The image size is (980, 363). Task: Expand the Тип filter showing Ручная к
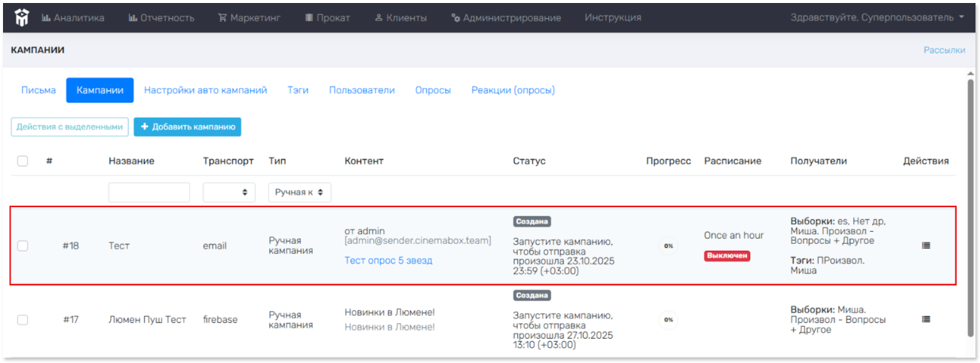(x=299, y=193)
